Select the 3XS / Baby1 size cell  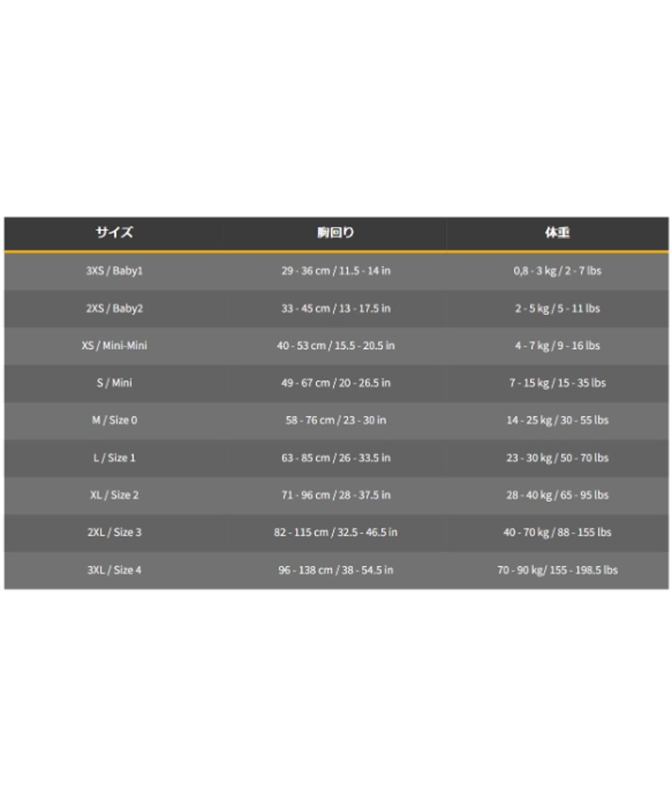point(114,270)
